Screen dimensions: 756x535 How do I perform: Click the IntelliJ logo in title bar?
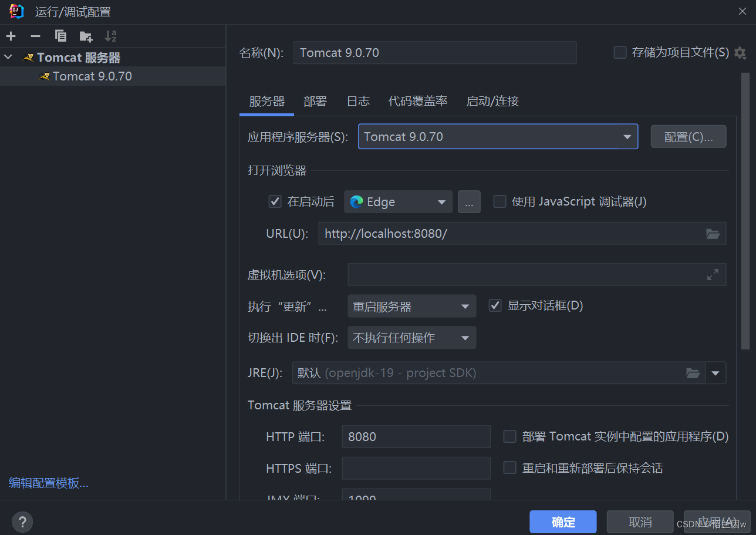(17, 11)
